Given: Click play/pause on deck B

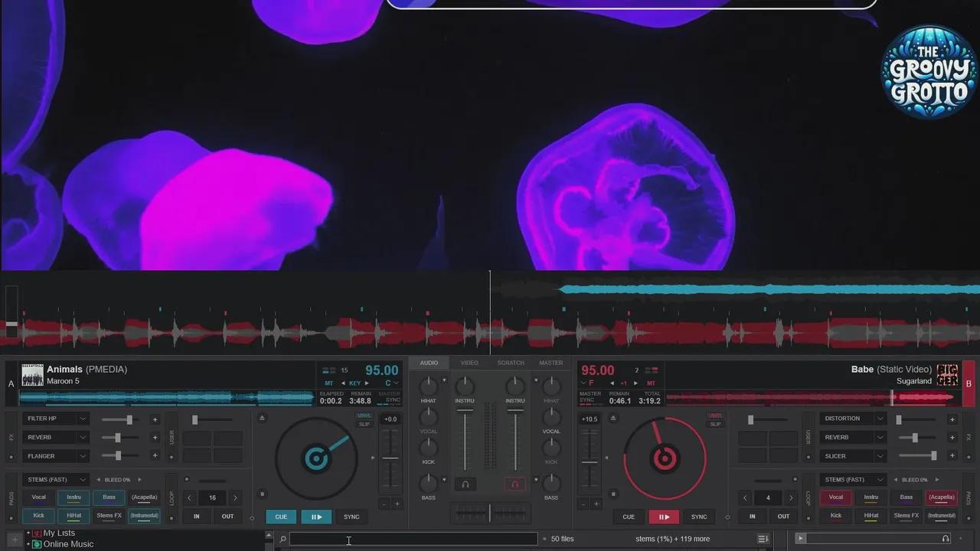Looking at the screenshot, I should tap(664, 517).
